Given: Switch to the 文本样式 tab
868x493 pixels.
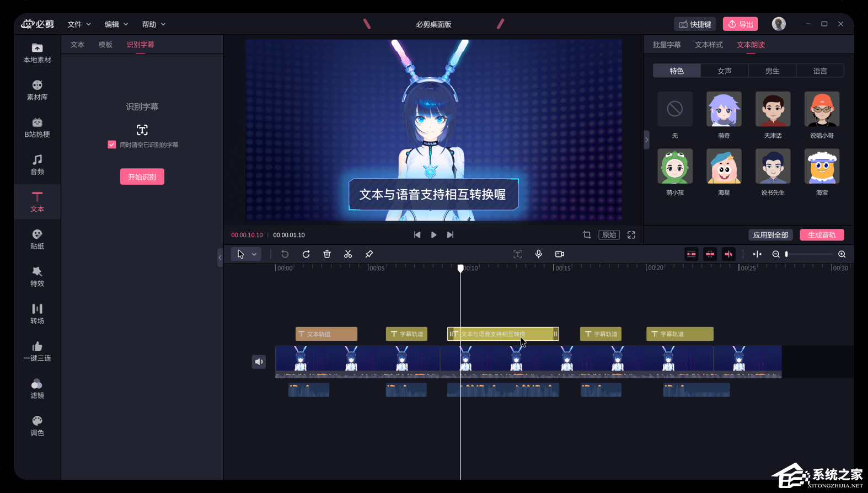Looking at the screenshot, I should tap(709, 45).
